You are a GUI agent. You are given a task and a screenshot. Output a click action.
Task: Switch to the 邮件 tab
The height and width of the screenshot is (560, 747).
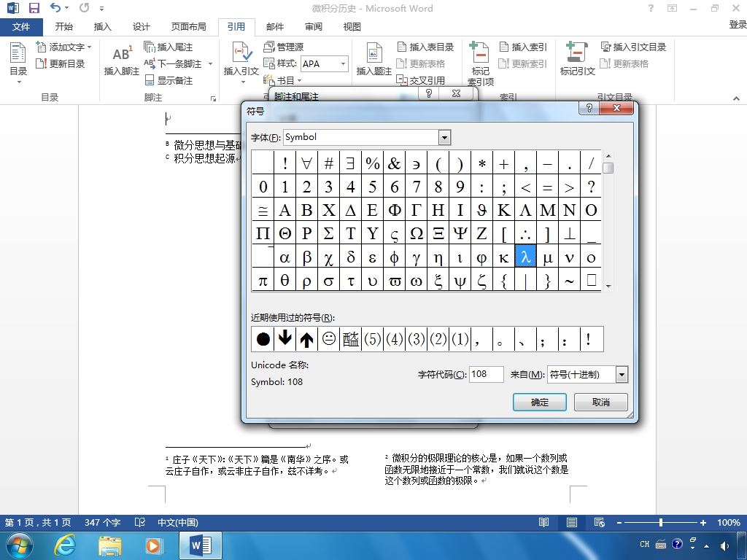tap(275, 27)
